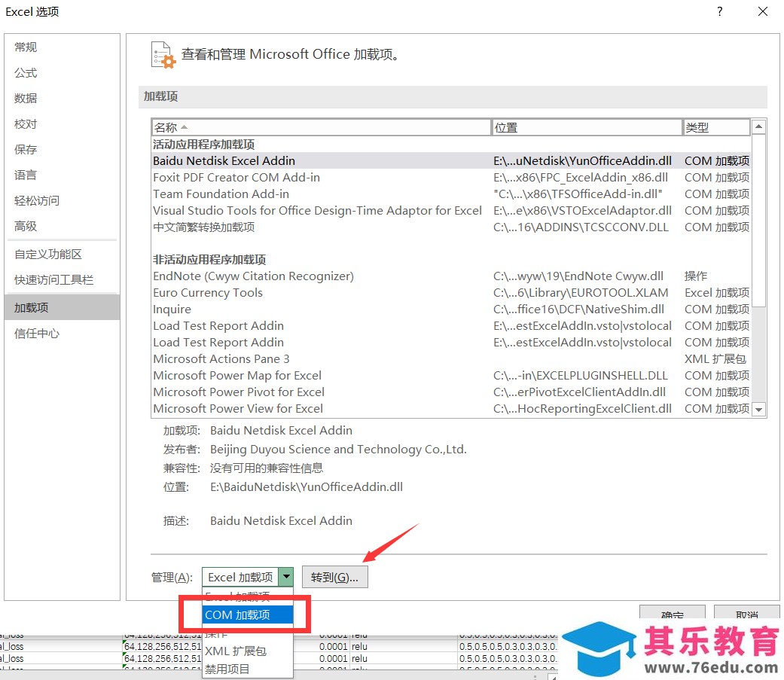Open the 信任中心 category
This screenshot has width=784, height=680.
point(62,334)
